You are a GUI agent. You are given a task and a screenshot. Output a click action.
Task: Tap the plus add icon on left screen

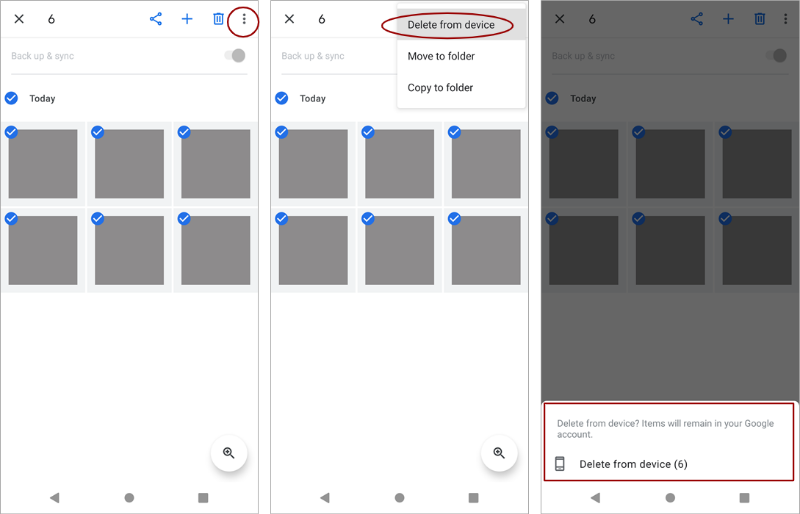(187, 19)
